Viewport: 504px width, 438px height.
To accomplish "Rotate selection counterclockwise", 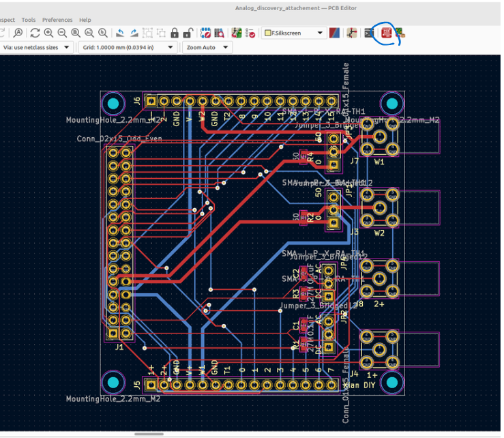I will tap(120, 33).
